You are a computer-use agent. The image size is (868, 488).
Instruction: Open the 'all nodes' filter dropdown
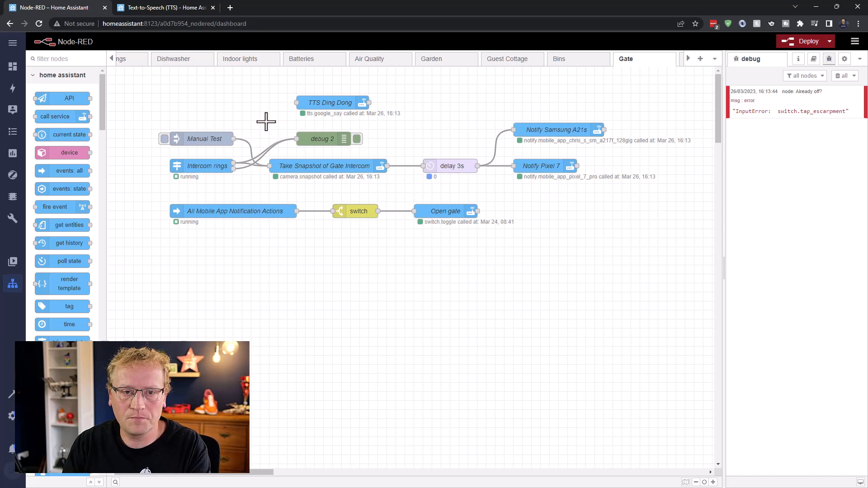[x=805, y=75]
